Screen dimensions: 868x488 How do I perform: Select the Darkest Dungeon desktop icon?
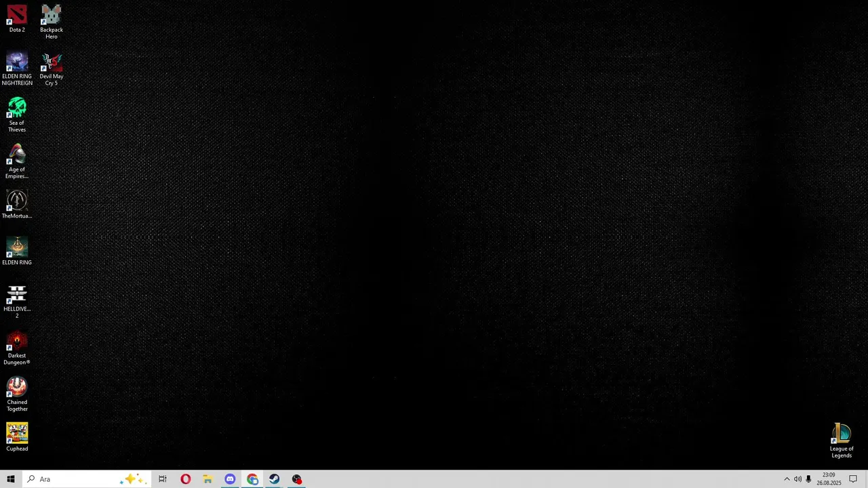tap(17, 348)
